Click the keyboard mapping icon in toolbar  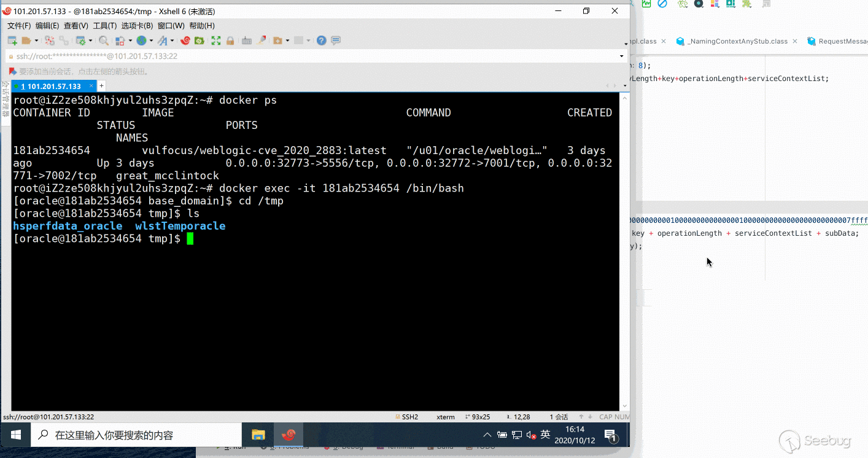click(247, 41)
